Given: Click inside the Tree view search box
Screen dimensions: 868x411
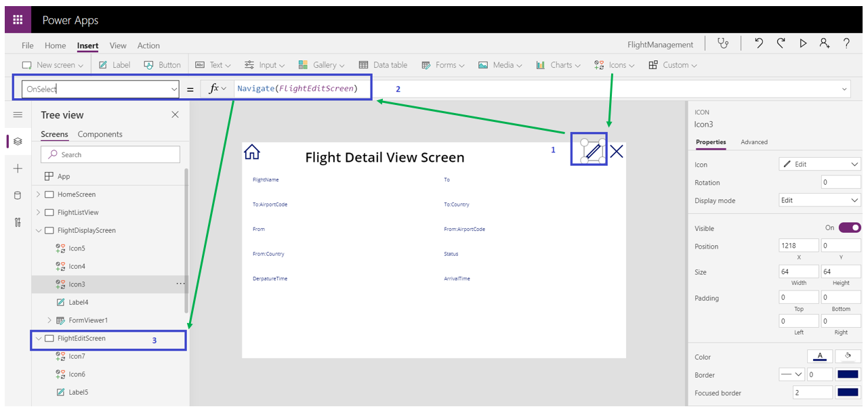Looking at the screenshot, I should point(110,154).
